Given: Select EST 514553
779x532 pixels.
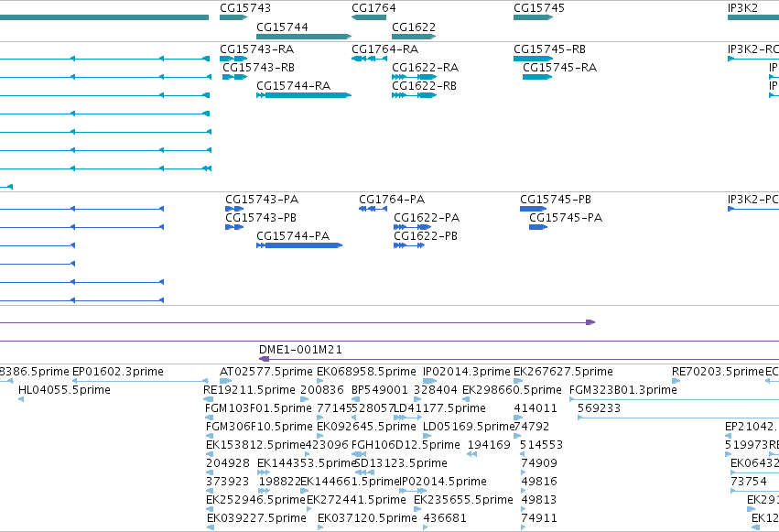Looking at the screenshot, I should point(541,445).
